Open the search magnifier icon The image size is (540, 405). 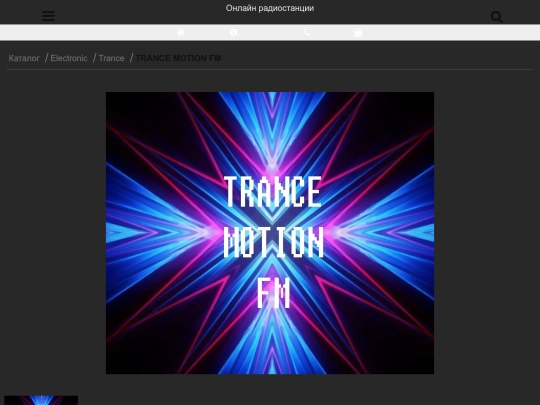[497, 17]
